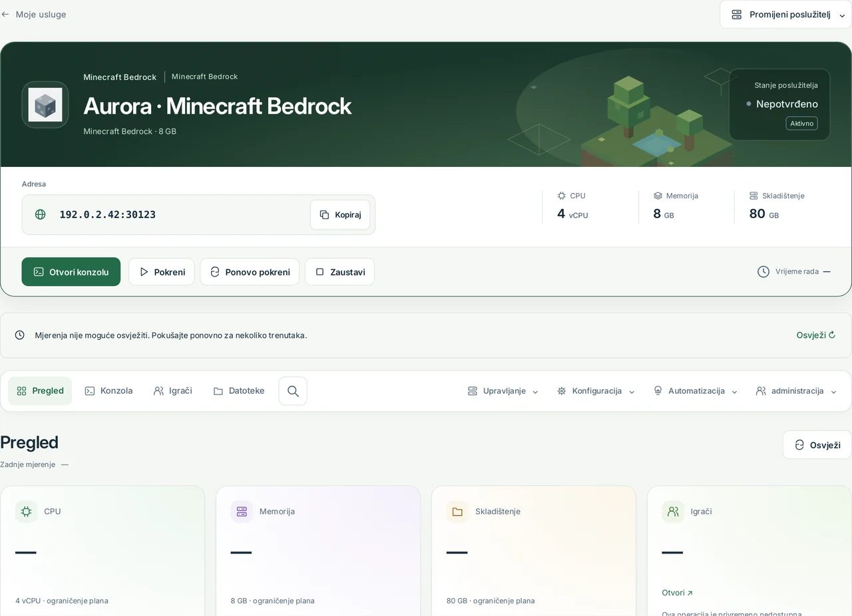
Task: Click the Aktivno status badge
Action: [x=801, y=123]
